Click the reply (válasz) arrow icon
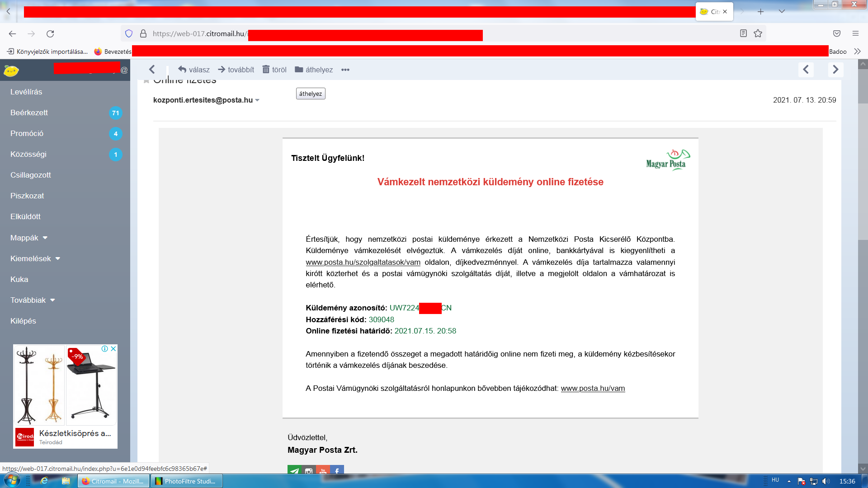 pos(182,70)
